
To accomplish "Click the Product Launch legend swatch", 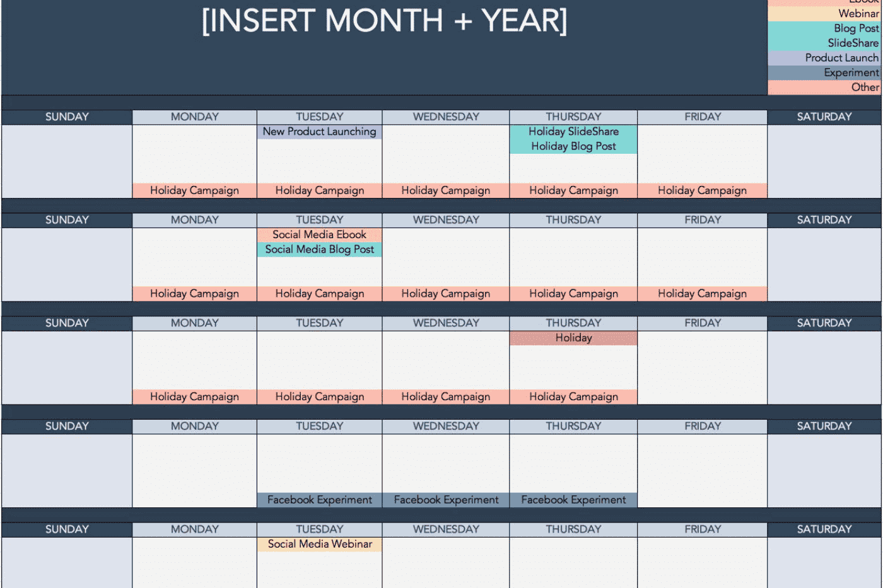I will tap(824, 58).
